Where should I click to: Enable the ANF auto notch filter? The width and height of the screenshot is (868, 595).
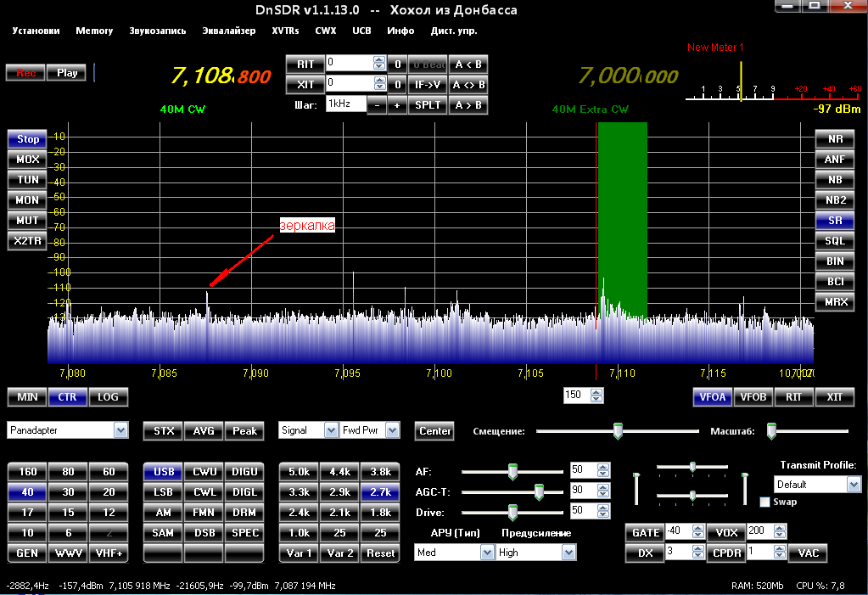coord(835,160)
